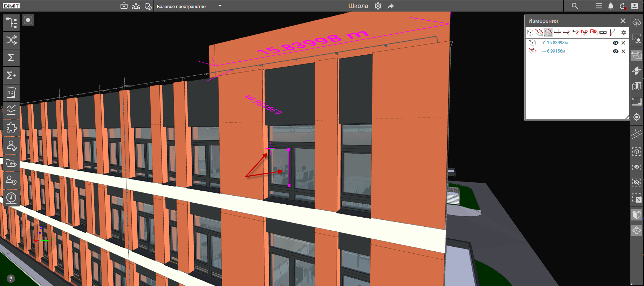The height and width of the screenshot is (286, 644).
Task: Click the notifications bell icon
Action: (610, 6)
